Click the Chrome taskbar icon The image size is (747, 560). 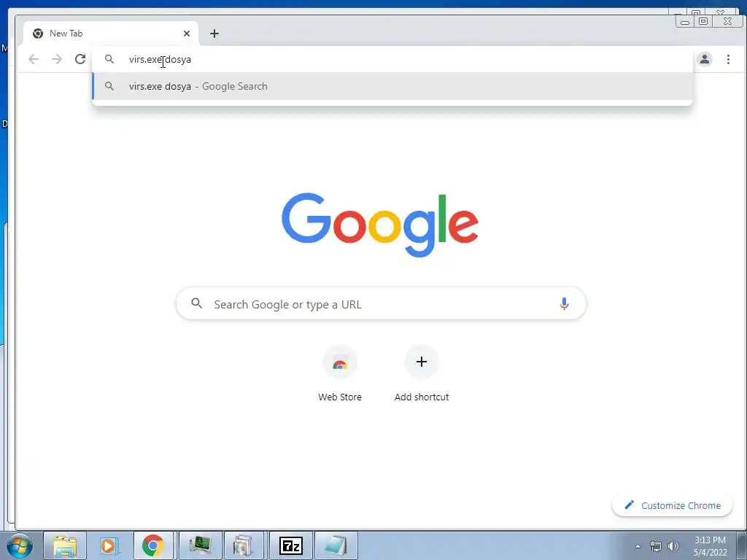click(153, 545)
